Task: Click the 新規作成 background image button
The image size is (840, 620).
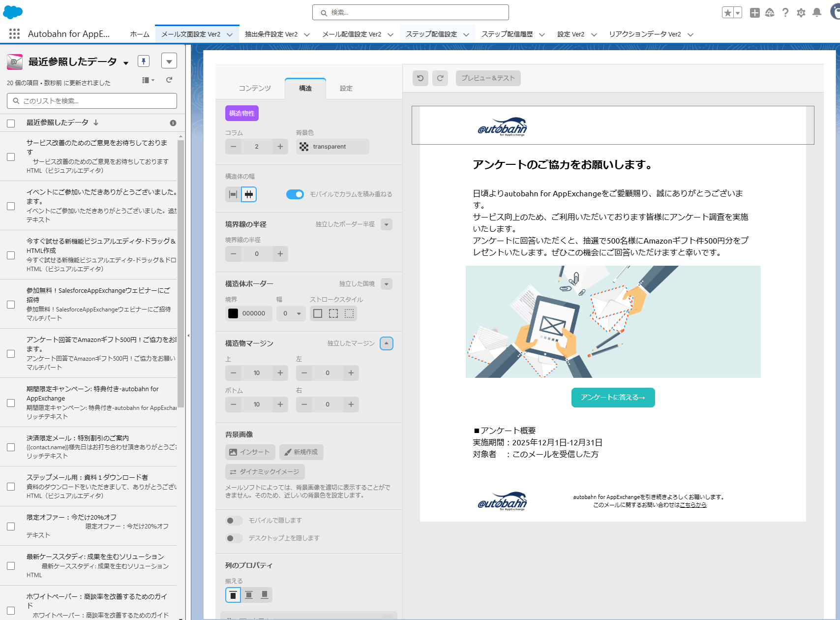Action: pyautogui.click(x=301, y=452)
